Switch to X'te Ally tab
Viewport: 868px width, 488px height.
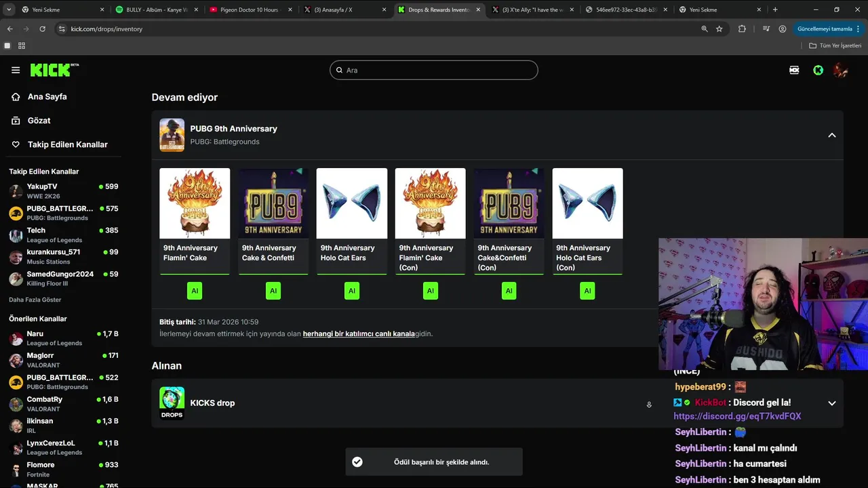coord(532,9)
